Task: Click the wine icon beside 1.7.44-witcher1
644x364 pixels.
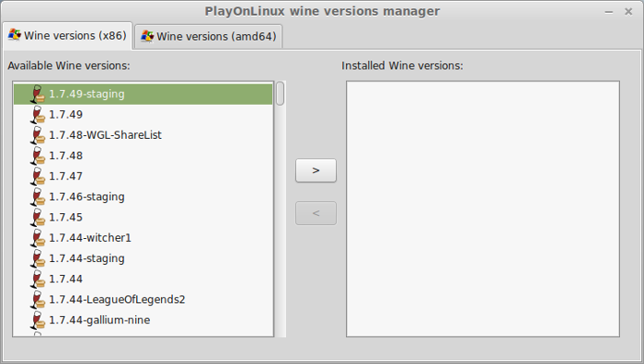Action: 38,237
